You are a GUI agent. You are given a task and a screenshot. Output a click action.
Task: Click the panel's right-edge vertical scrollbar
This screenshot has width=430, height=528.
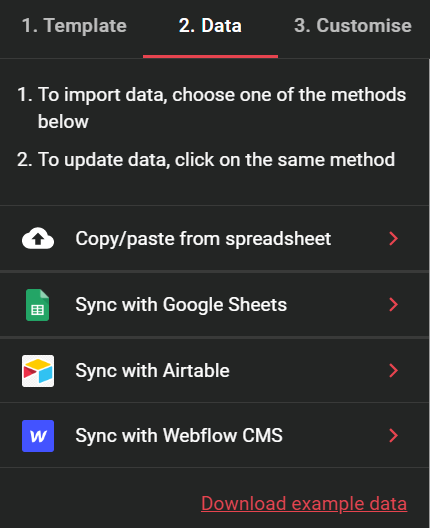[428, 293]
